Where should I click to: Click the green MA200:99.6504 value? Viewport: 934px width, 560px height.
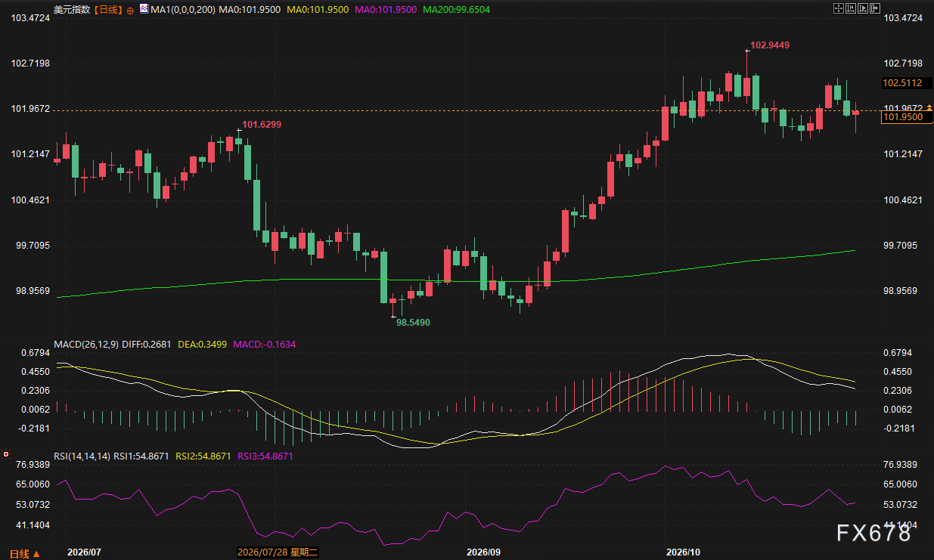pyautogui.click(x=457, y=10)
